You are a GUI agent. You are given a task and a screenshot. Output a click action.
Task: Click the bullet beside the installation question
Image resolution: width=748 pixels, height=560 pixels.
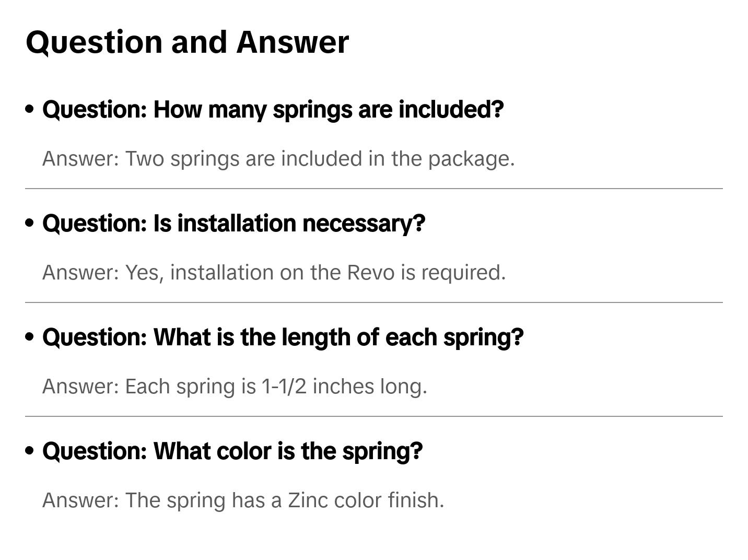click(30, 223)
